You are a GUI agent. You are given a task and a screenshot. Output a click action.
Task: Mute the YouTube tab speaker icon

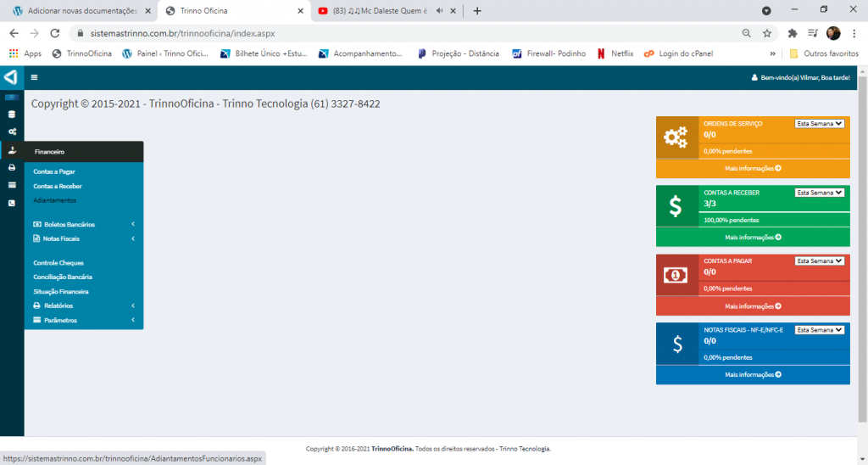point(440,10)
